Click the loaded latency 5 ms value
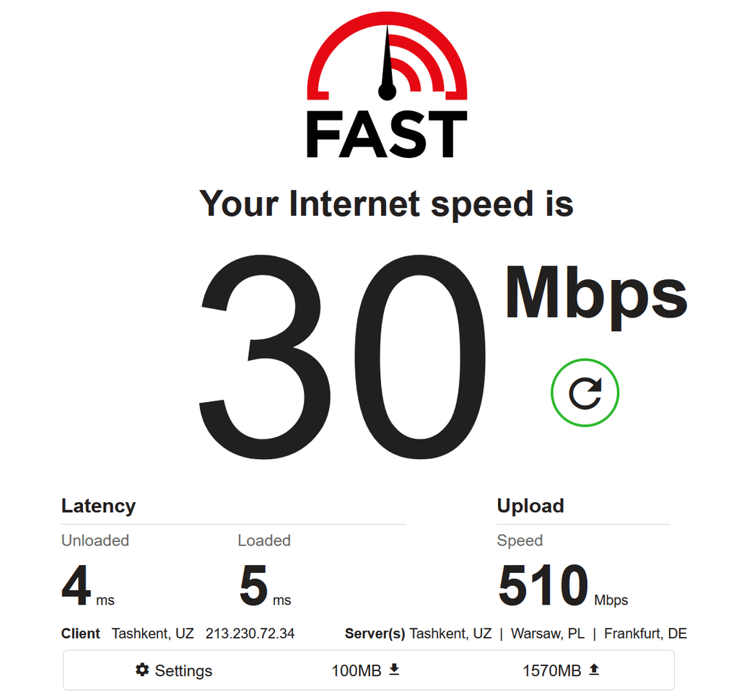 [266, 585]
